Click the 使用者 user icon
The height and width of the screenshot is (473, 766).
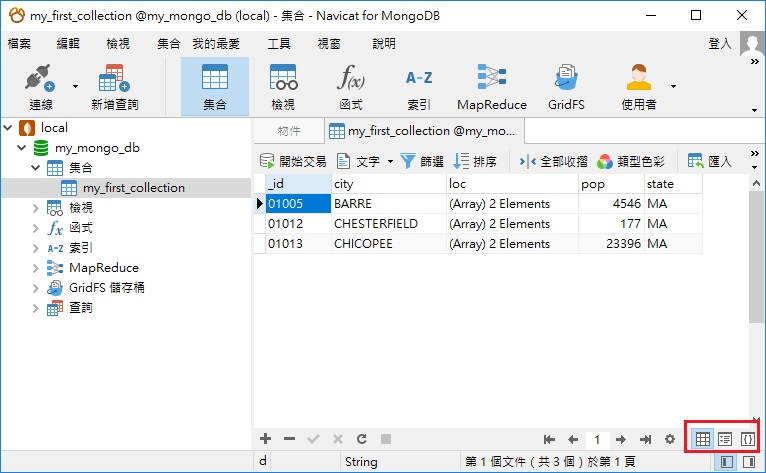tap(638, 80)
